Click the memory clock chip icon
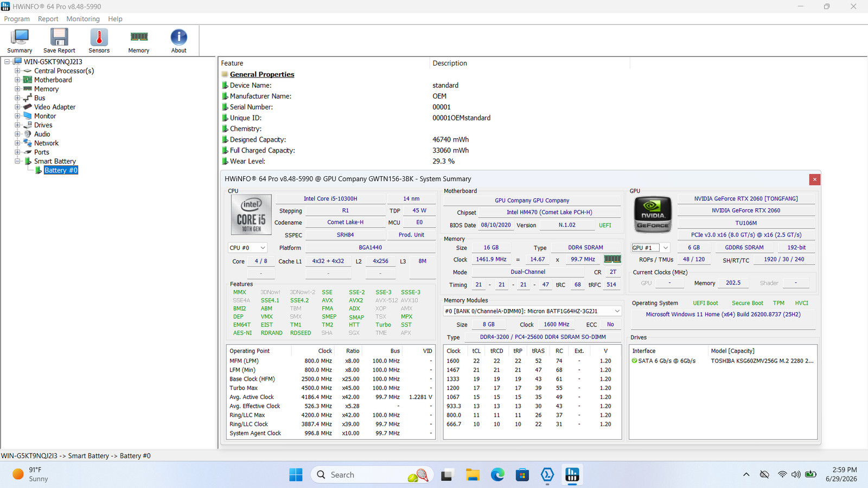868x488 pixels. 612,259
